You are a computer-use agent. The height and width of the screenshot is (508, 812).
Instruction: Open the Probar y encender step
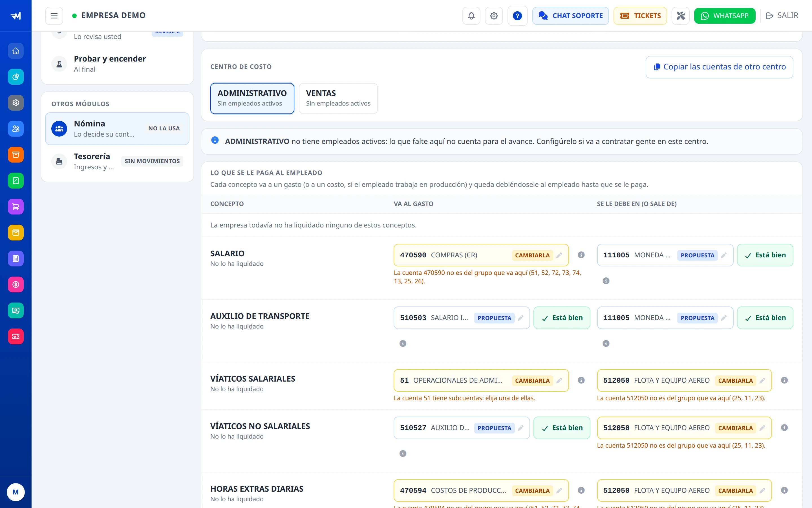(x=117, y=63)
